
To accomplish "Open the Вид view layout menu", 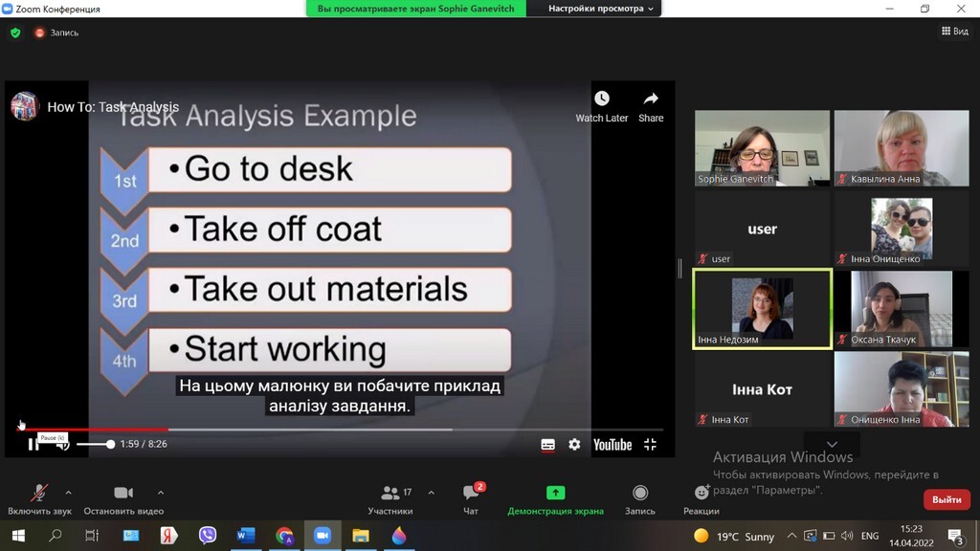I will point(955,32).
